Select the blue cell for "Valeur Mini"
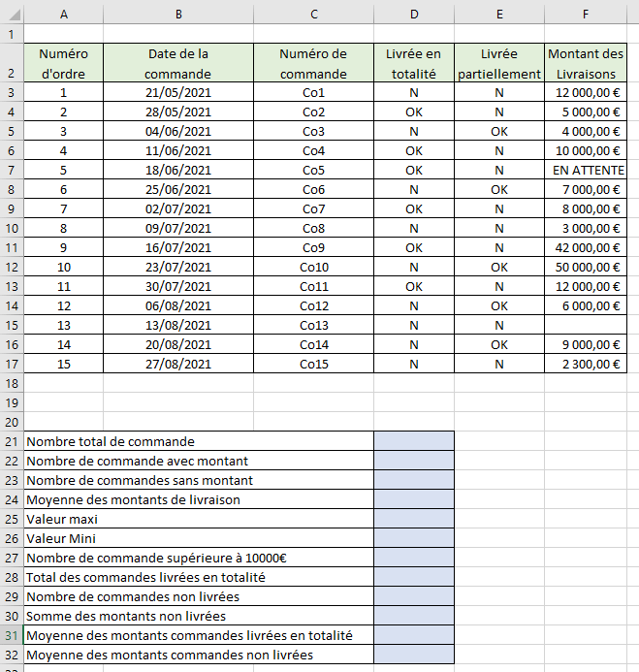This screenshot has width=639, height=672. [414, 538]
